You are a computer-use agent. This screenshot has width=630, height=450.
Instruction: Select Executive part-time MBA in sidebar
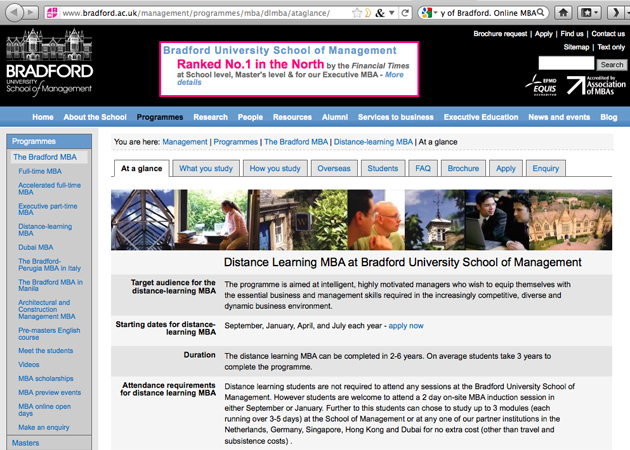[47, 209]
